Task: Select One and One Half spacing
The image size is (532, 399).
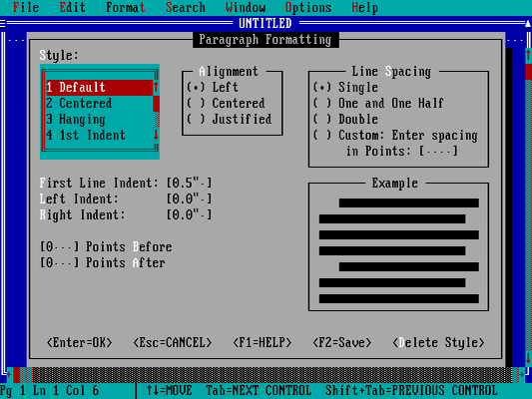Action: pyautogui.click(x=378, y=103)
